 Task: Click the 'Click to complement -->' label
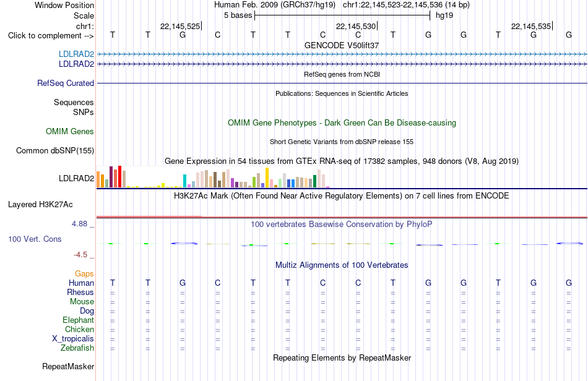pos(51,36)
